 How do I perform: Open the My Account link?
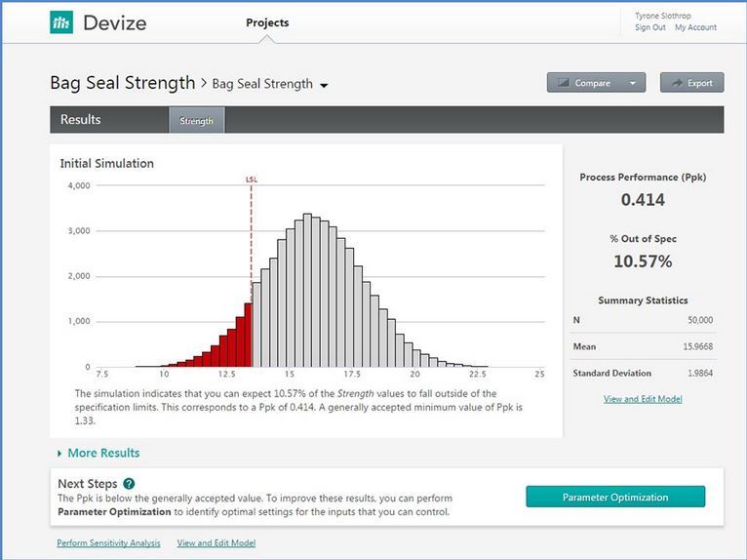[695, 27]
